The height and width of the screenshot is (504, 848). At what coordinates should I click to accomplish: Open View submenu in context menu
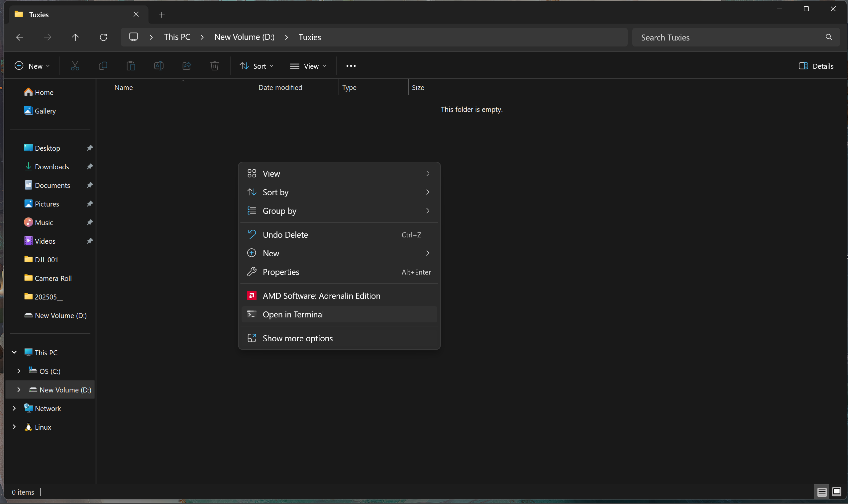click(x=339, y=174)
